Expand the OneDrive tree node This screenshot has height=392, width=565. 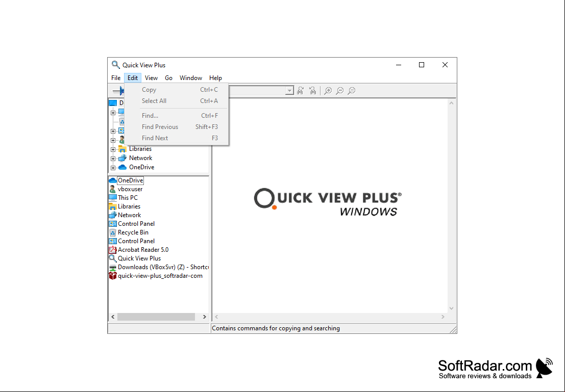[x=113, y=167]
